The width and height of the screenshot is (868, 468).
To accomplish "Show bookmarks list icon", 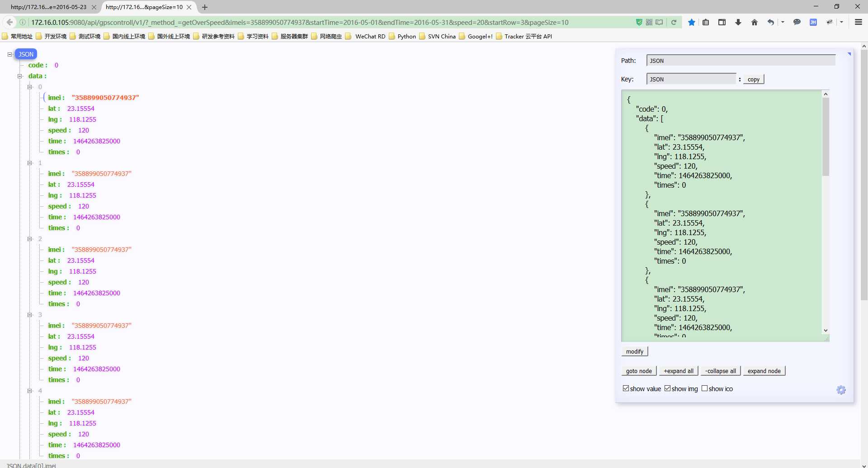I will 706,22.
